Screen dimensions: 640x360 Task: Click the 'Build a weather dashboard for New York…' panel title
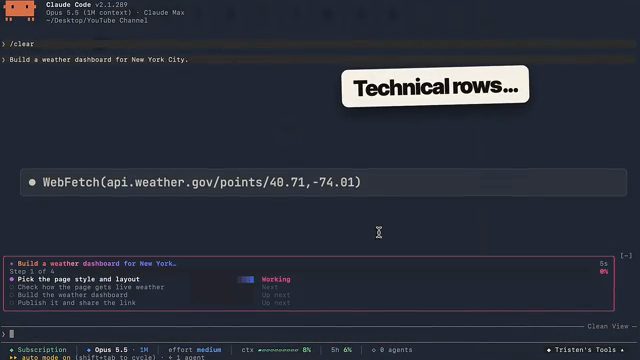[x=97, y=264]
